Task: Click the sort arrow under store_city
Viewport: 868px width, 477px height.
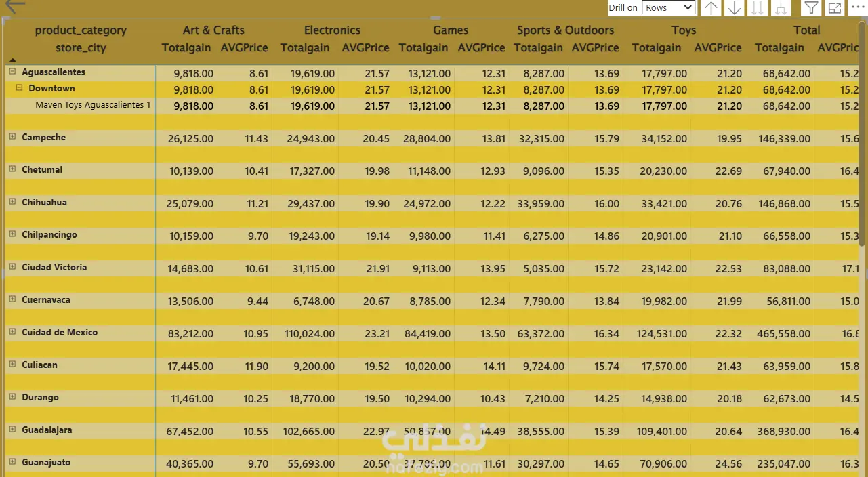Action: (x=13, y=60)
